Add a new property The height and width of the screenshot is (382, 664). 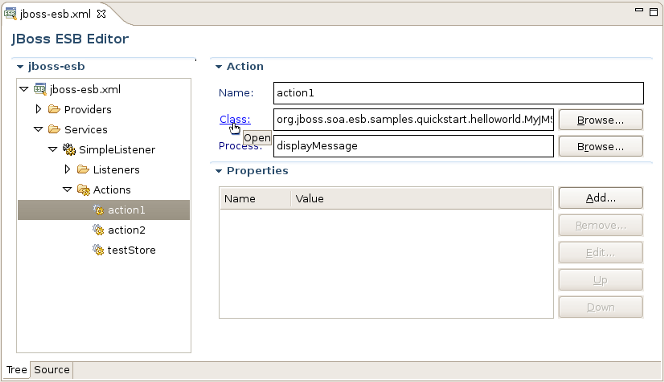coord(600,198)
